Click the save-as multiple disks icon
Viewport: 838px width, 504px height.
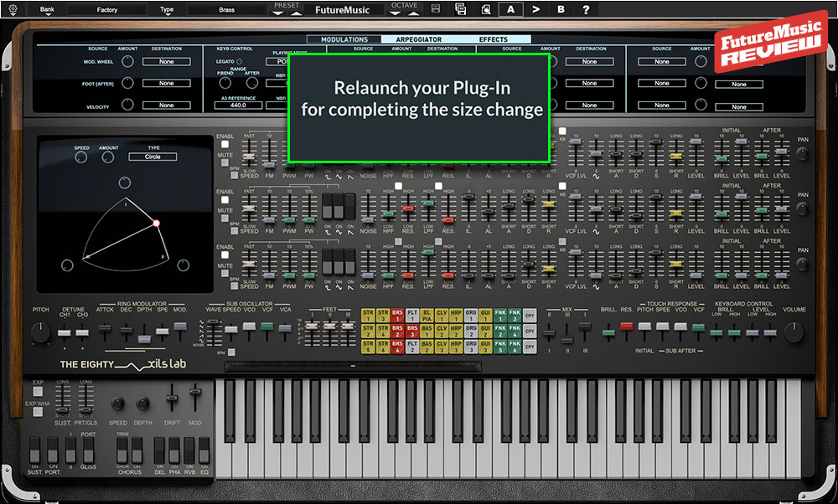coord(460,9)
